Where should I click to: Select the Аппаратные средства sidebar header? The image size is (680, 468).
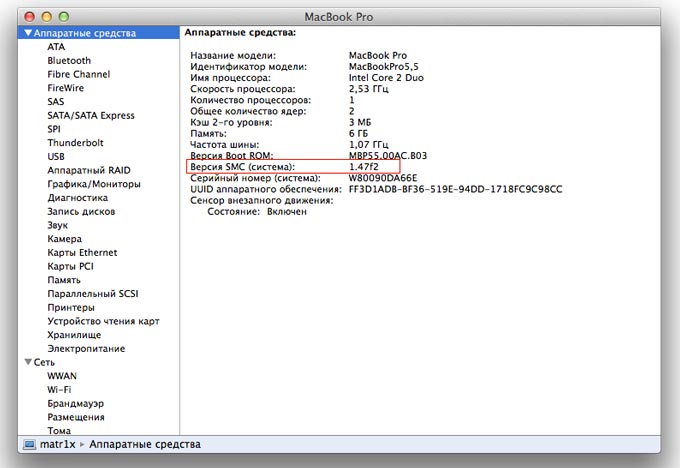98,33
